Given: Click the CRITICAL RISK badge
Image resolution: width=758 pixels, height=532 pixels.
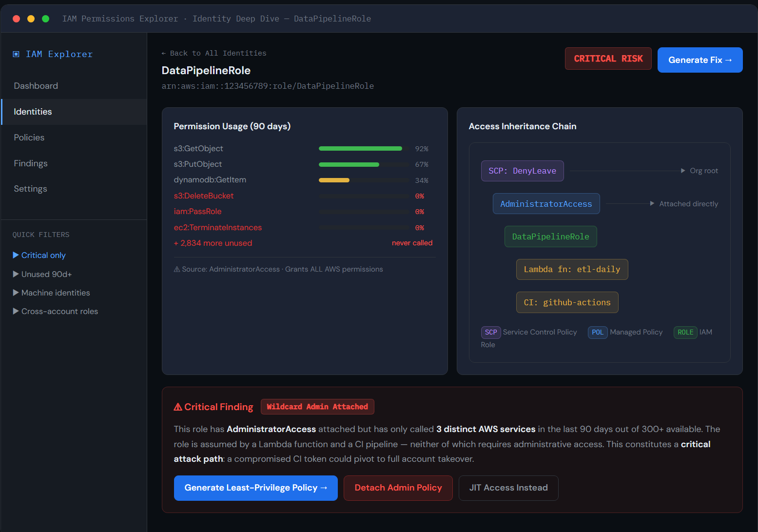Looking at the screenshot, I should pos(608,59).
